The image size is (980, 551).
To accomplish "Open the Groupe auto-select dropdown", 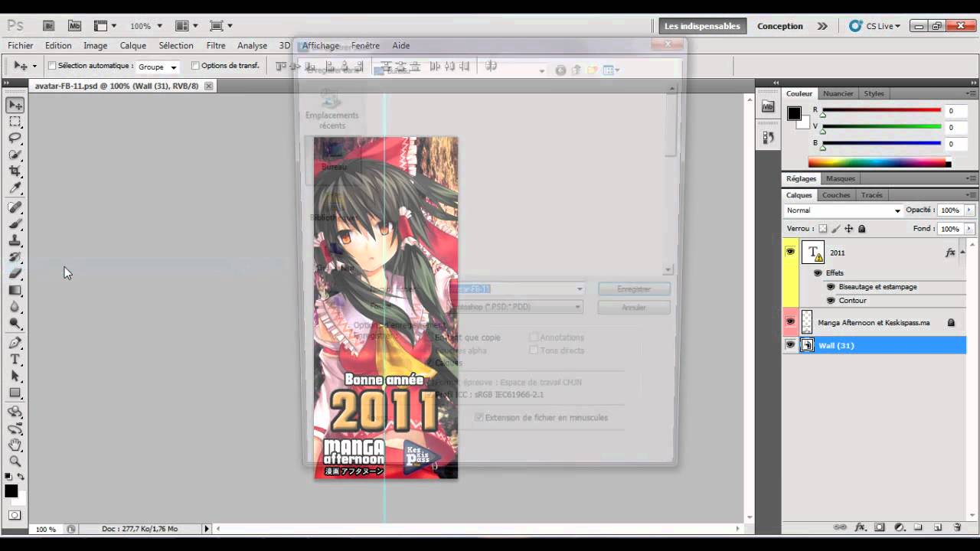I will click(x=158, y=67).
